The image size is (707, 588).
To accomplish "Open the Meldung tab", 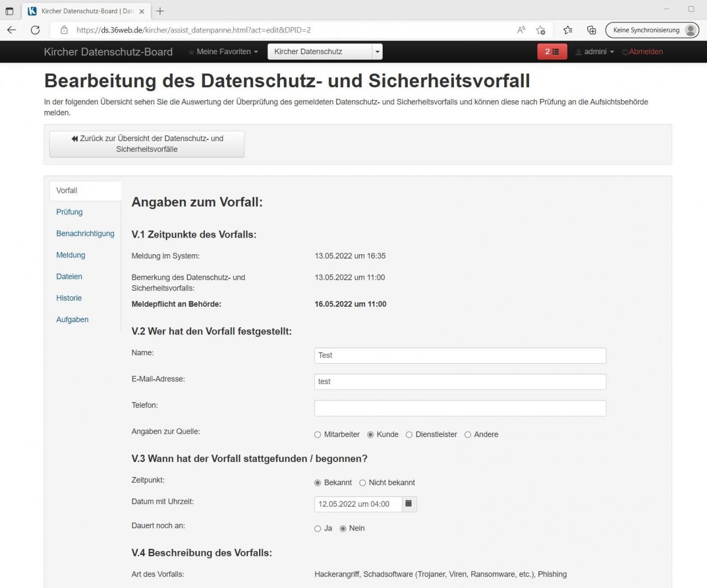I will click(x=71, y=255).
